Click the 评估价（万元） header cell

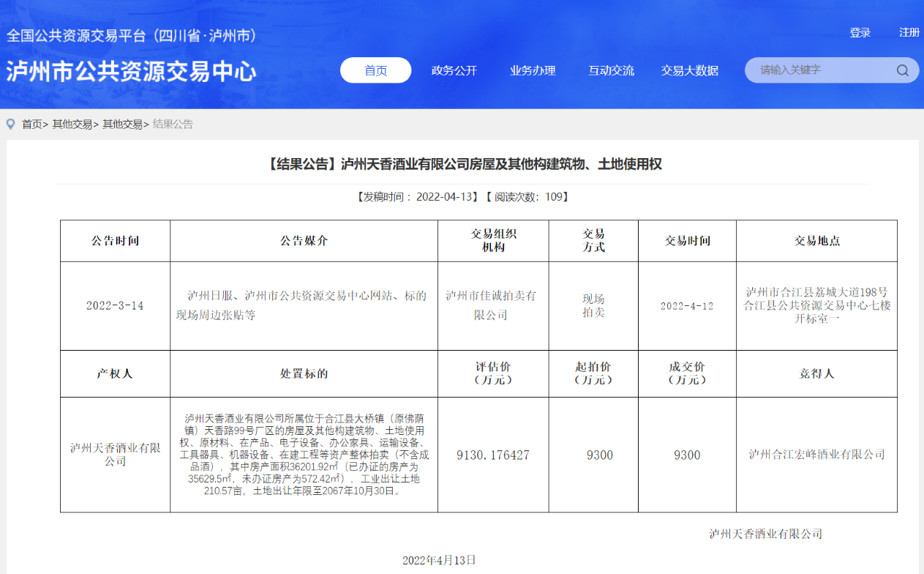494,373
